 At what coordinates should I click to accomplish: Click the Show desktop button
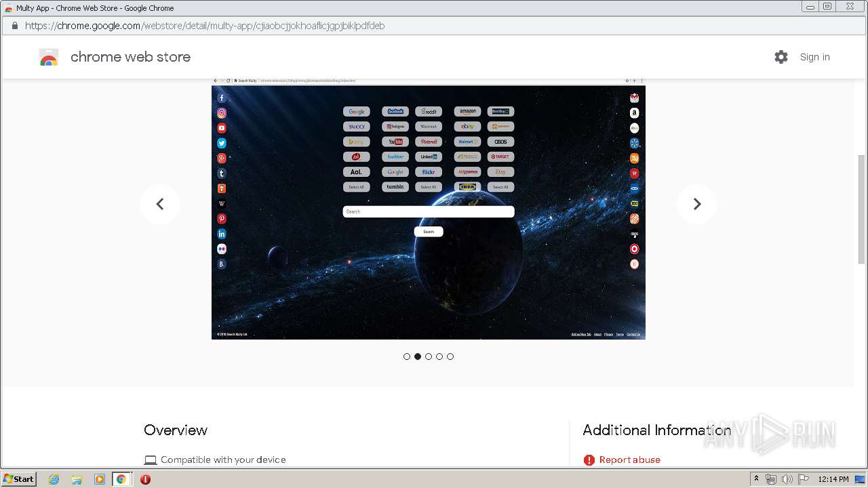pyautogui.click(x=861, y=479)
